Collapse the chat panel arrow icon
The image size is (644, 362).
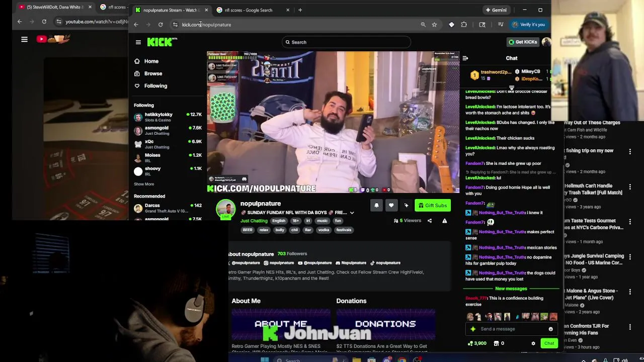(x=465, y=58)
